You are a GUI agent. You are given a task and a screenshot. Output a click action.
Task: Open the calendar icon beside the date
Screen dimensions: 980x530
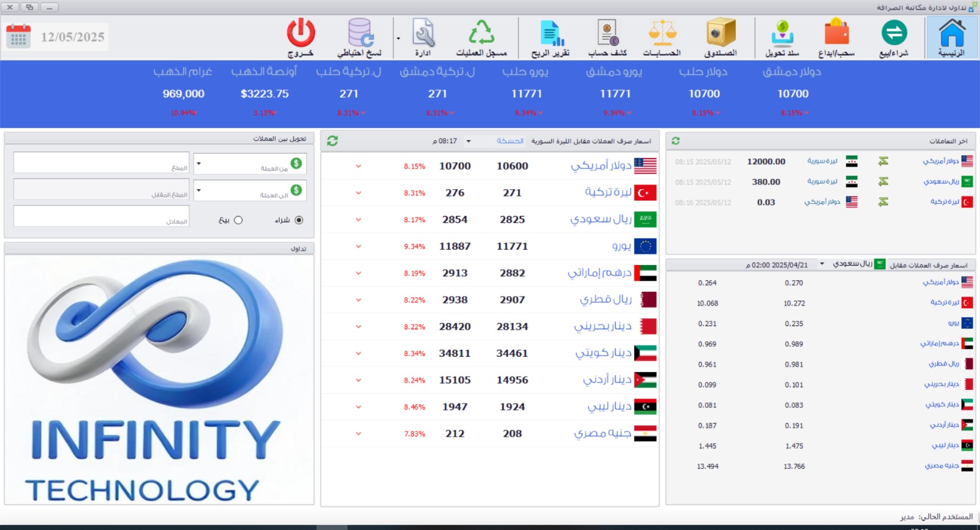click(x=18, y=36)
